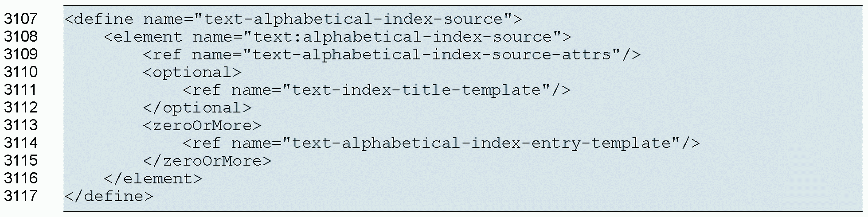Viewport: 868px width, 217px height.
Task: Click the opening optional tag
Action: (192, 72)
